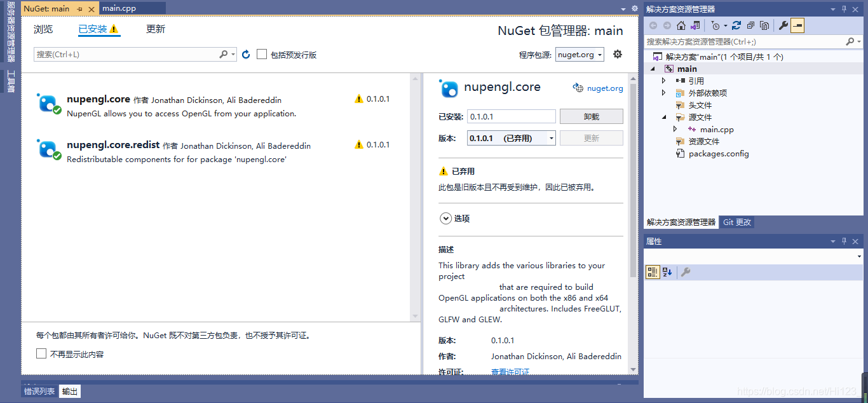Click the Property Pages wrench icon in Properties
The width and height of the screenshot is (868, 403).
pos(686,272)
